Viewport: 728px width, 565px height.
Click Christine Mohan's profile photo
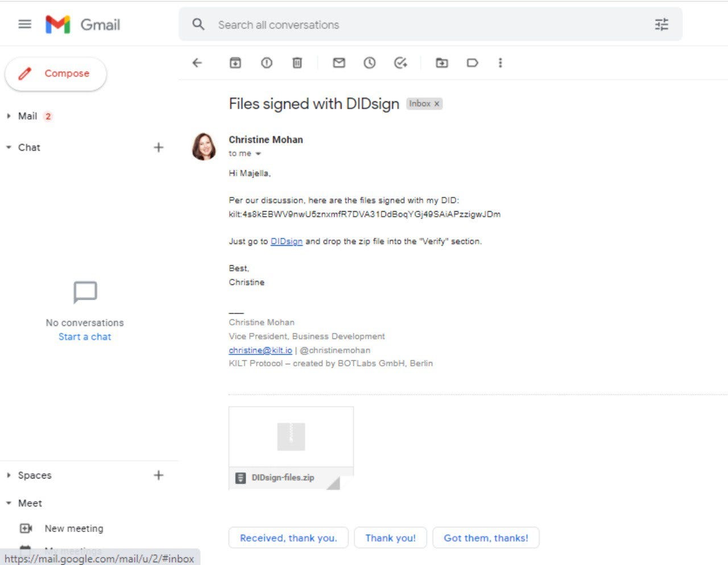coord(204,147)
